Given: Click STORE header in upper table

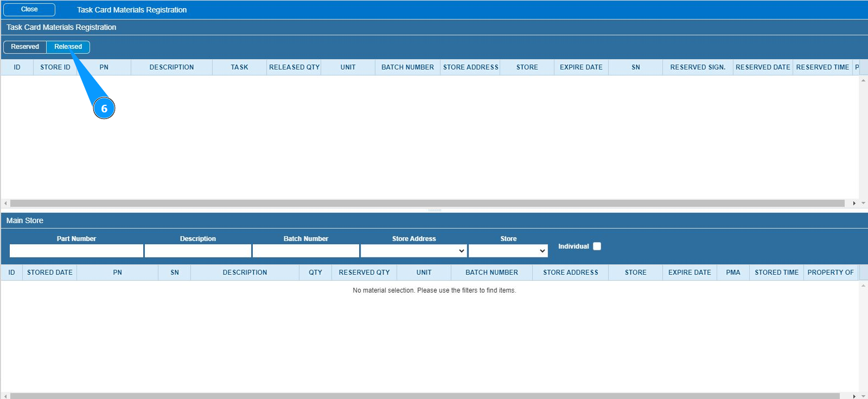Looking at the screenshot, I should coord(527,67).
